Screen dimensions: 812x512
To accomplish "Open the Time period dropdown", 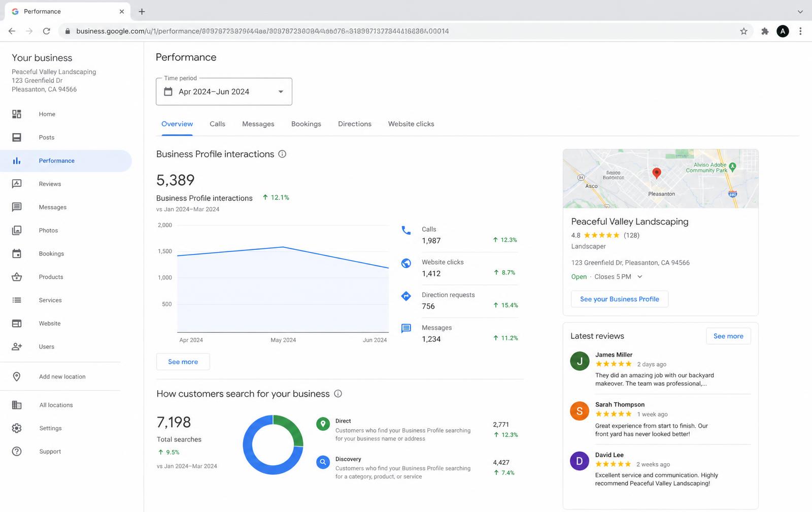I will 224,91.
